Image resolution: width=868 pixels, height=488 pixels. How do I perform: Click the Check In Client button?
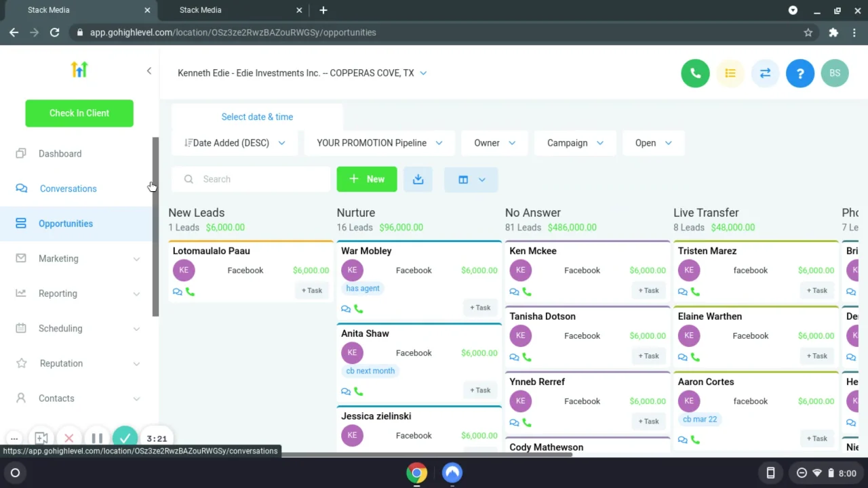pos(79,113)
